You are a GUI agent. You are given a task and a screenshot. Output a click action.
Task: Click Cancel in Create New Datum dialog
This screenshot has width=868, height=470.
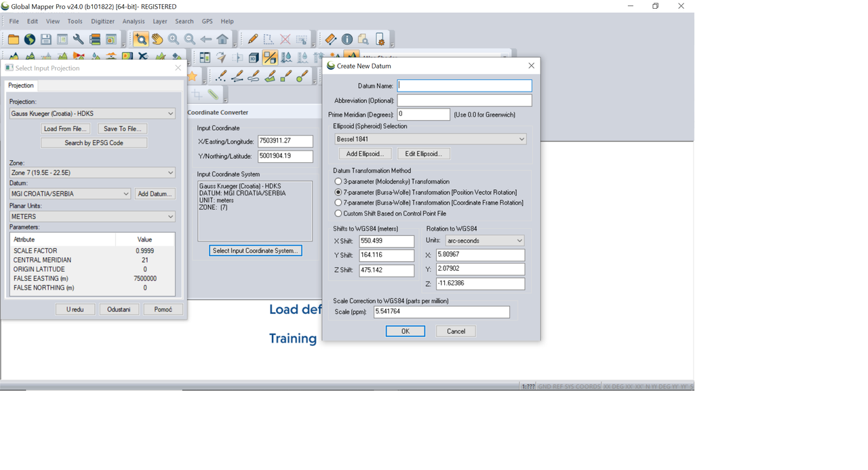(456, 332)
